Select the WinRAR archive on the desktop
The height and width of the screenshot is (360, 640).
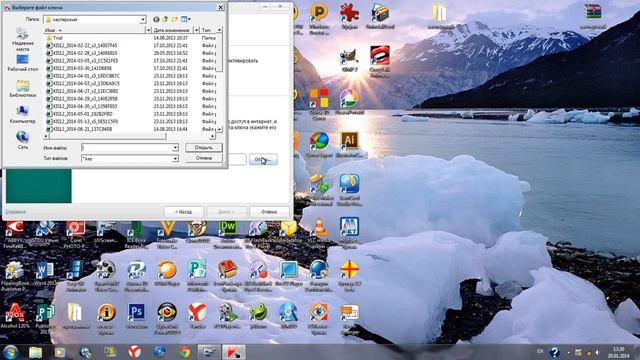tap(593, 16)
